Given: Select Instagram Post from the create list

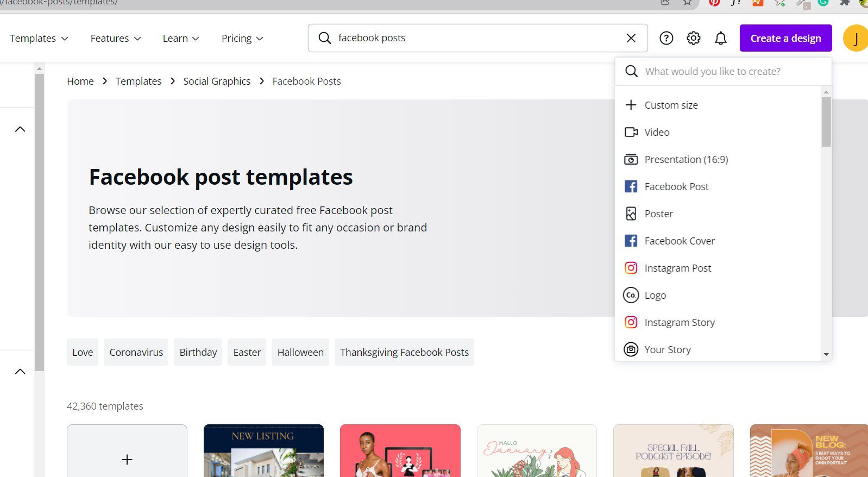Looking at the screenshot, I should click(718, 268).
